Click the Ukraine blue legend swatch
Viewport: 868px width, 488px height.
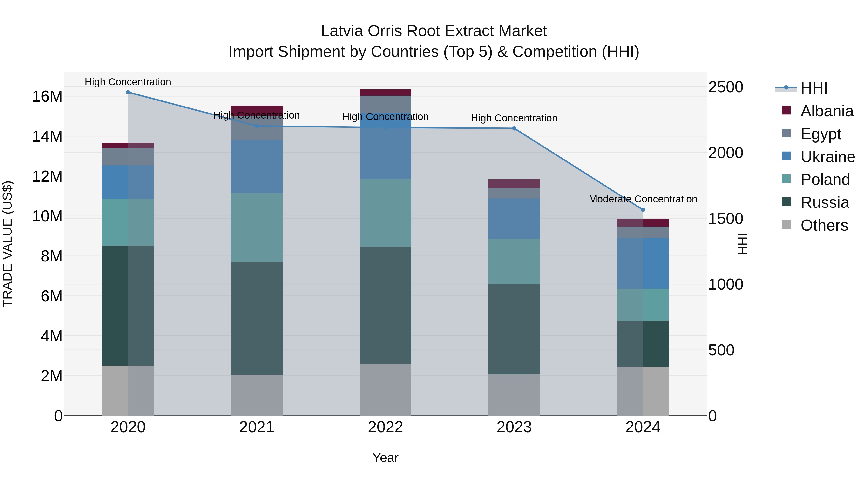786,156
